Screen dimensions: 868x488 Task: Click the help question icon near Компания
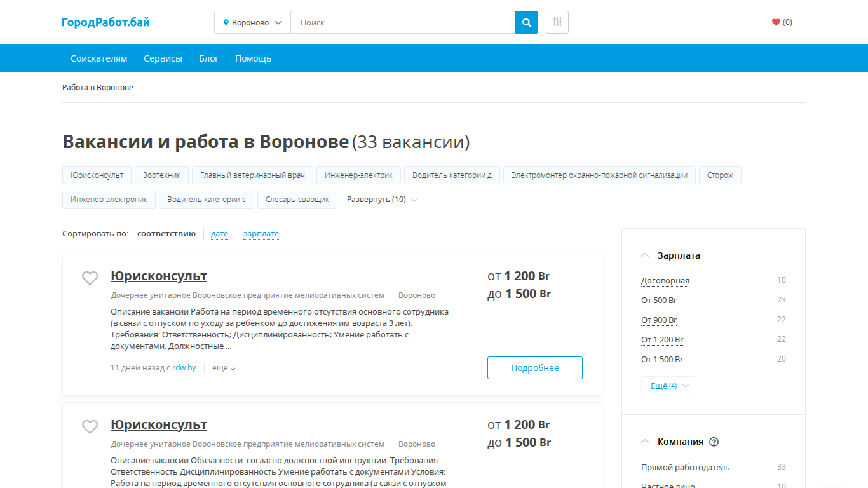coord(714,442)
